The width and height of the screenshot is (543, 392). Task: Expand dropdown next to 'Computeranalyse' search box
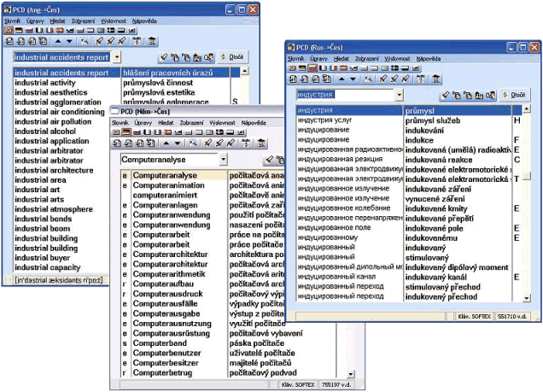224,160
